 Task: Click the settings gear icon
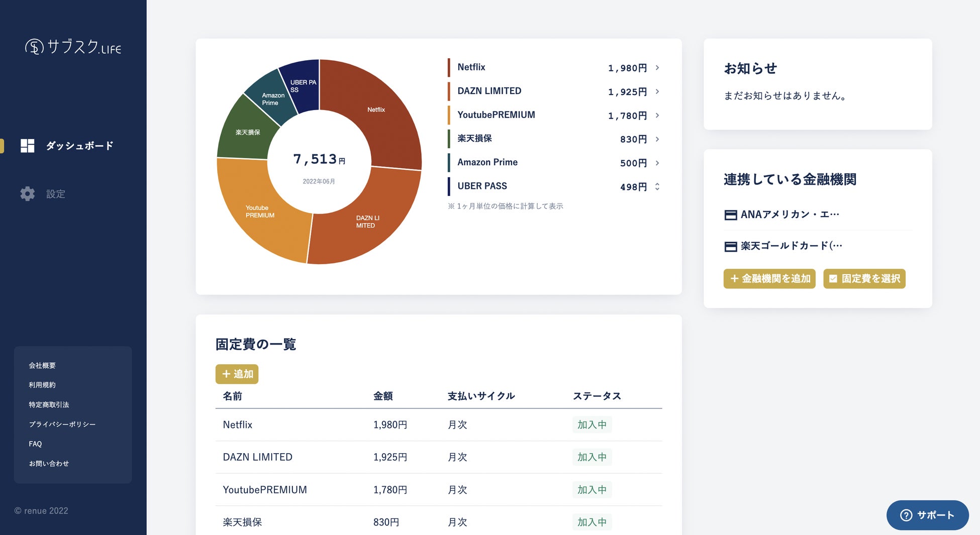click(28, 194)
